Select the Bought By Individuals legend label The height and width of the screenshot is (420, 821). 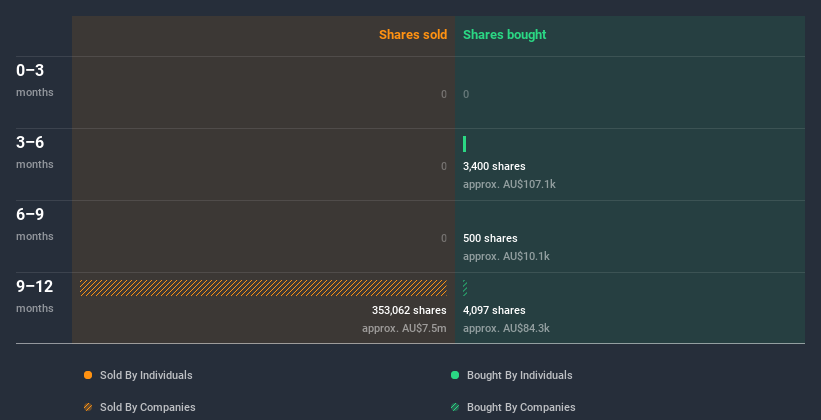(x=519, y=375)
